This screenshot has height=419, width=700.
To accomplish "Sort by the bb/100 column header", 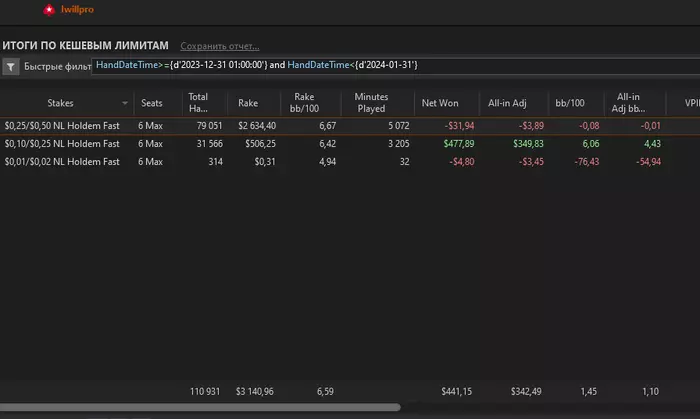I will 569,102.
